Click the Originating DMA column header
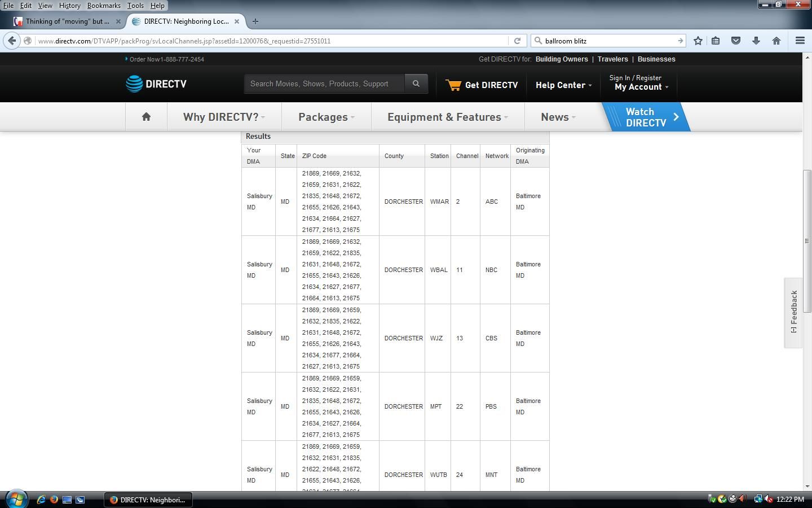This screenshot has width=812, height=508. [x=530, y=156]
